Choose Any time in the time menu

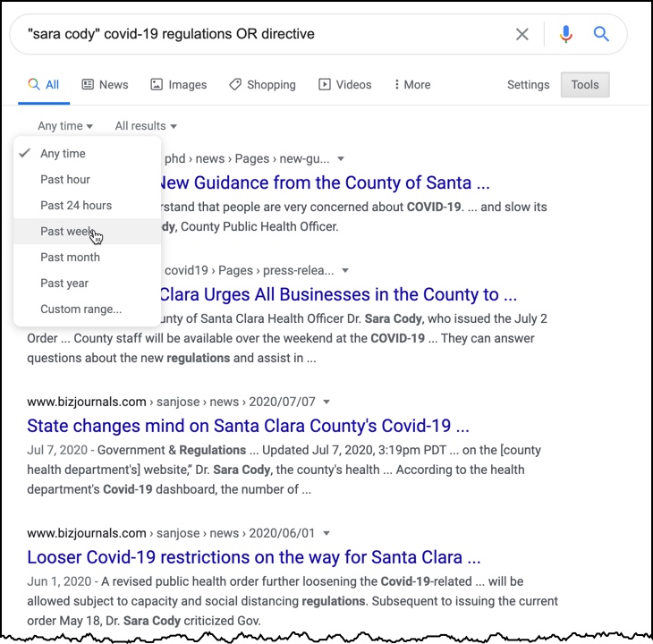pyautogui.click(x=88, y=154)
